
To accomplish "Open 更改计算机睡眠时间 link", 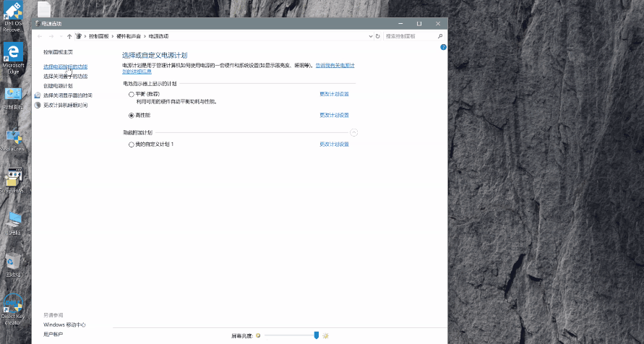I will [x=66, y=105].
